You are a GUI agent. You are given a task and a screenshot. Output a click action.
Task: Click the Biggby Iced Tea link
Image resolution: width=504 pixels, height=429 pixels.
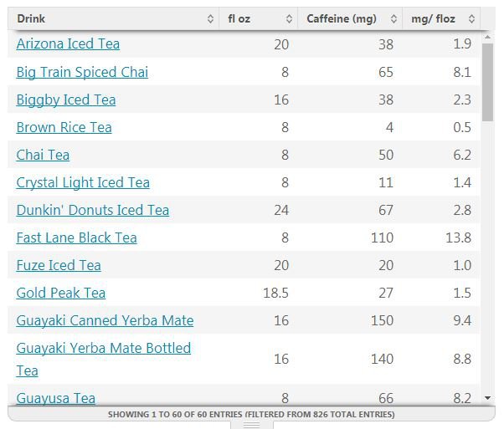pyautogui.click(x=66, y=100)
